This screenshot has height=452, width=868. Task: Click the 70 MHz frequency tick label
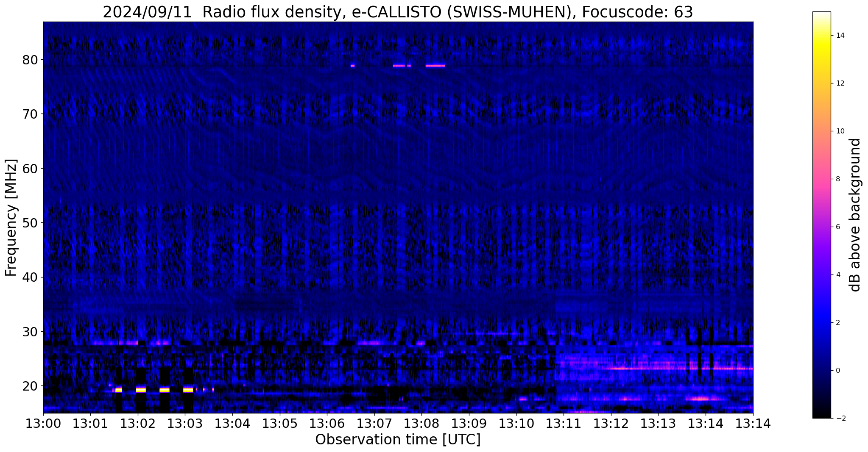[x=30, y=114]
